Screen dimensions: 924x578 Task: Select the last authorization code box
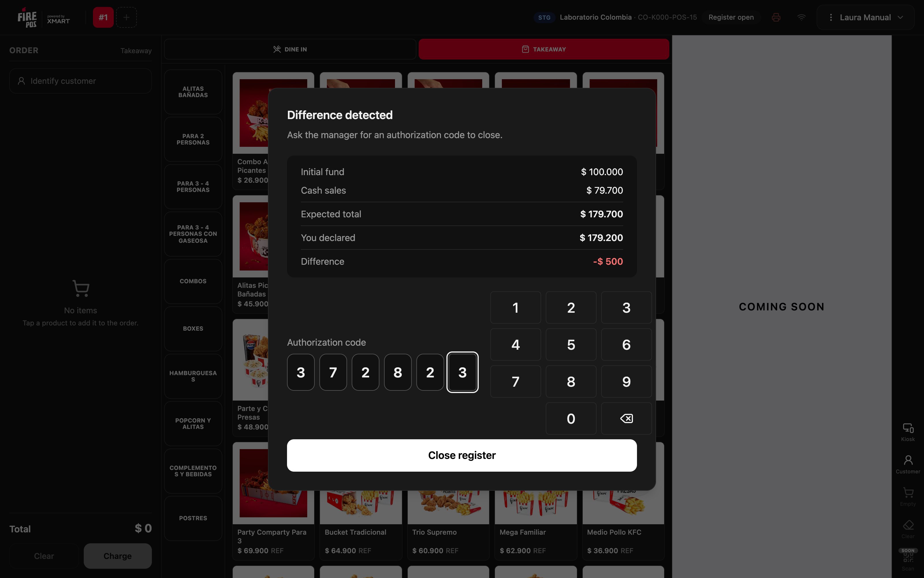coord(462,372)
